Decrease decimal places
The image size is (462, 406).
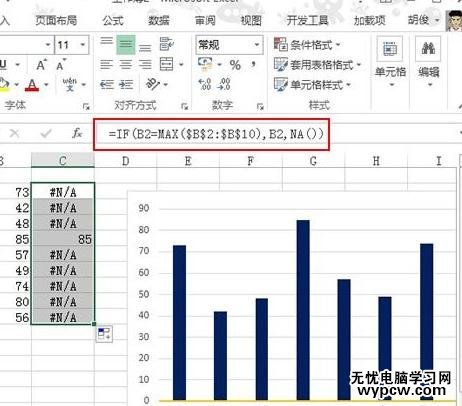click(x=224, y=84)
